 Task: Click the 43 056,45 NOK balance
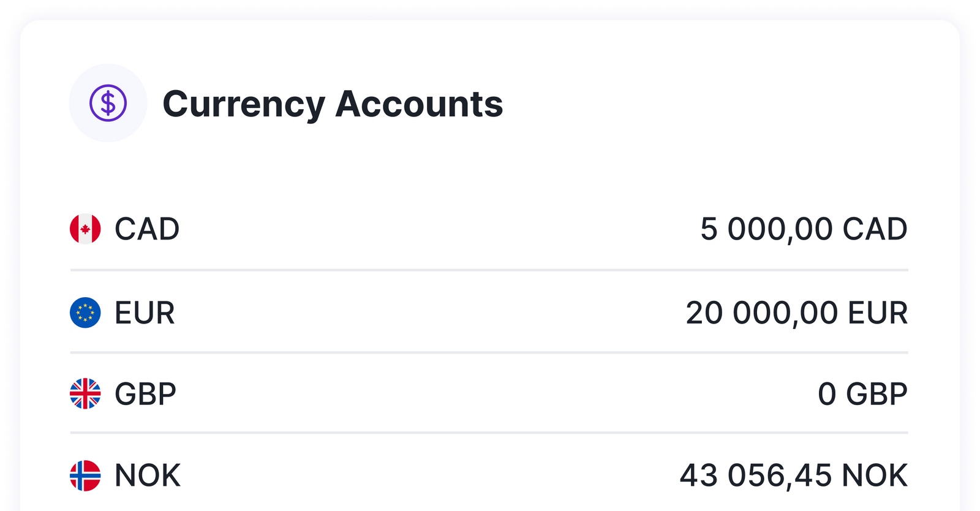(x=793, y=475)
